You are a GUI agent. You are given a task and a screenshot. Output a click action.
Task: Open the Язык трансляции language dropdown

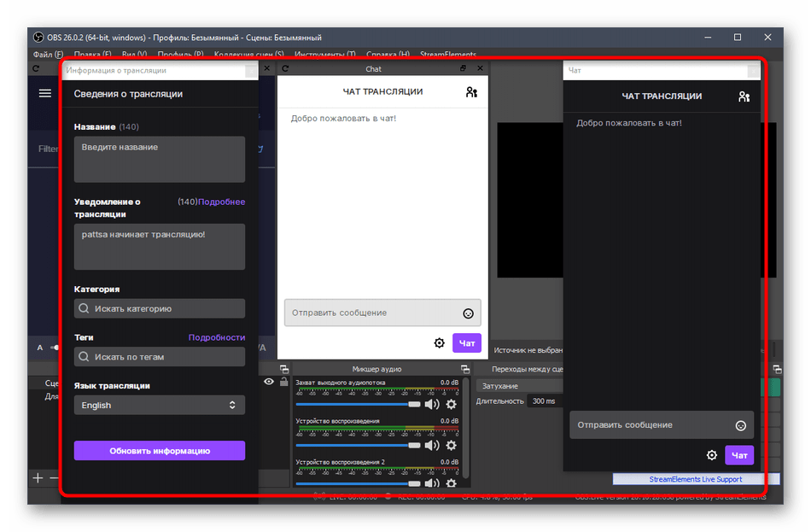point(160,406)
